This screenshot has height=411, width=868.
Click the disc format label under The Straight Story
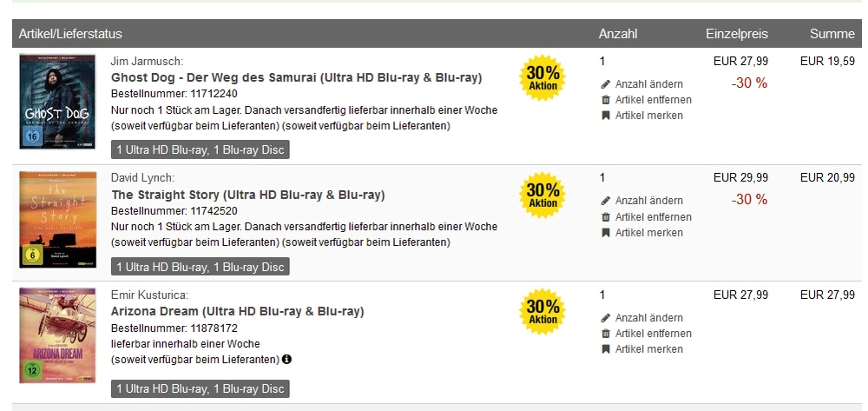pyautogui.click(x=200, y=267)
